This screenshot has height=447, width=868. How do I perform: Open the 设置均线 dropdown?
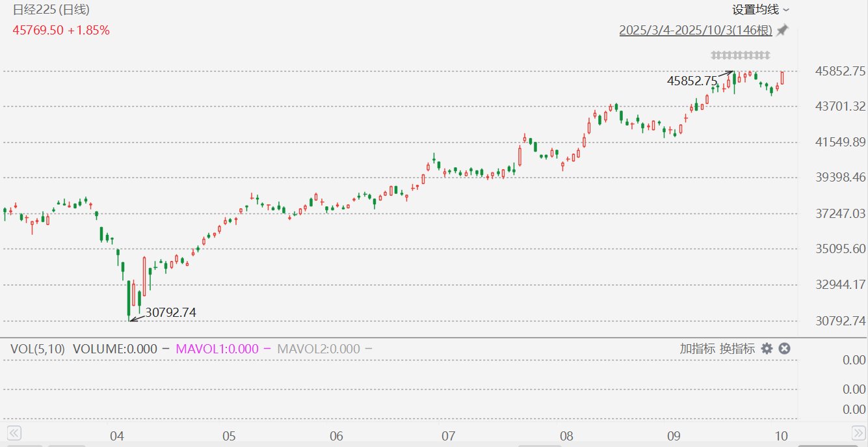click(x=761, y=10)
